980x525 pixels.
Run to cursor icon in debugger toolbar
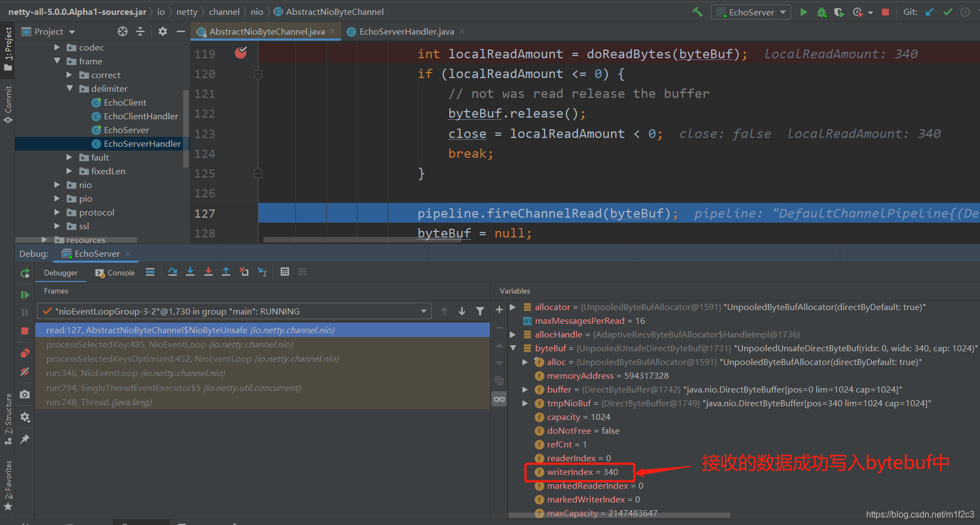[x=262, y=272]
